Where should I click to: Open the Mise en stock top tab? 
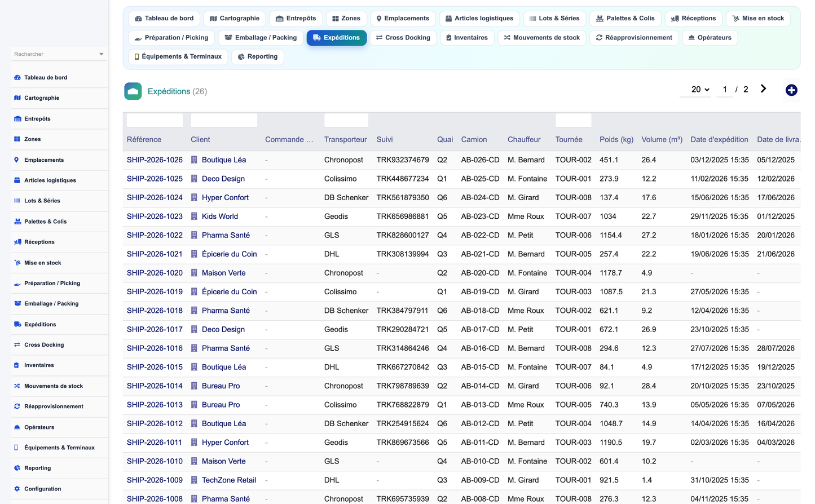(x=758, y=19)
